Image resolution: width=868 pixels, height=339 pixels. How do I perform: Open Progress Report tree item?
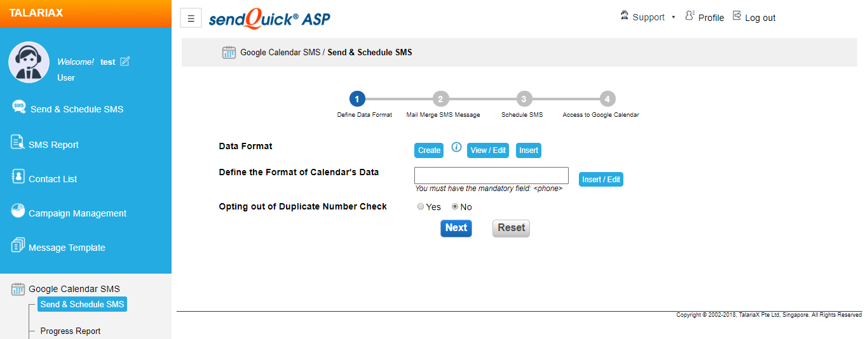(x=71, y=331)
